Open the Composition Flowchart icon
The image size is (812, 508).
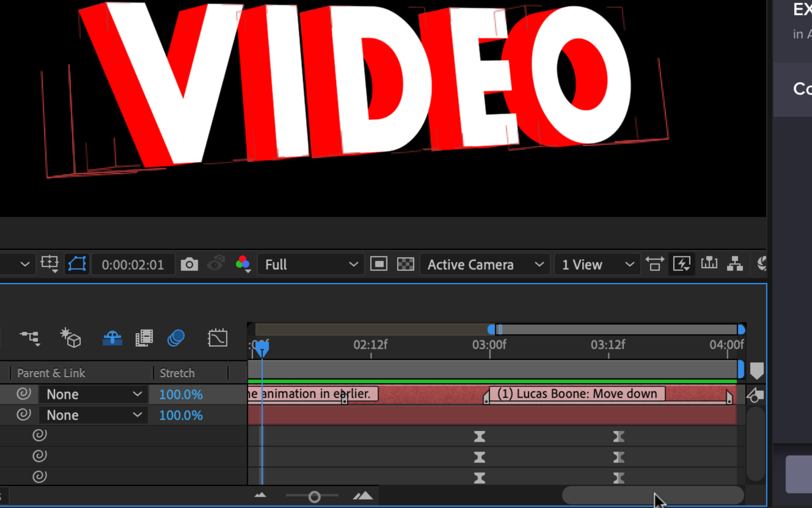[735, 264]
